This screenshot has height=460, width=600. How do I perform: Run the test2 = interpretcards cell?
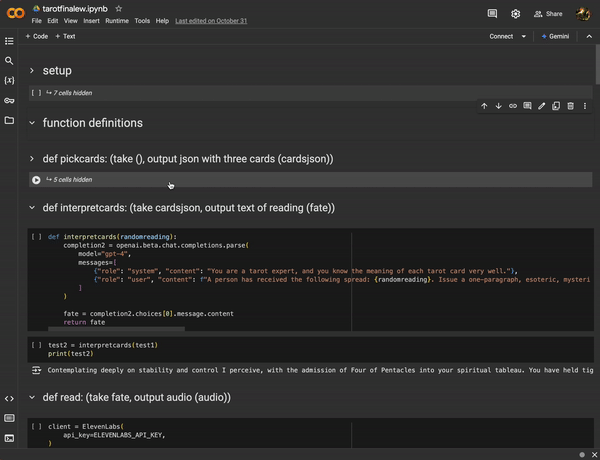click(36, 345)
